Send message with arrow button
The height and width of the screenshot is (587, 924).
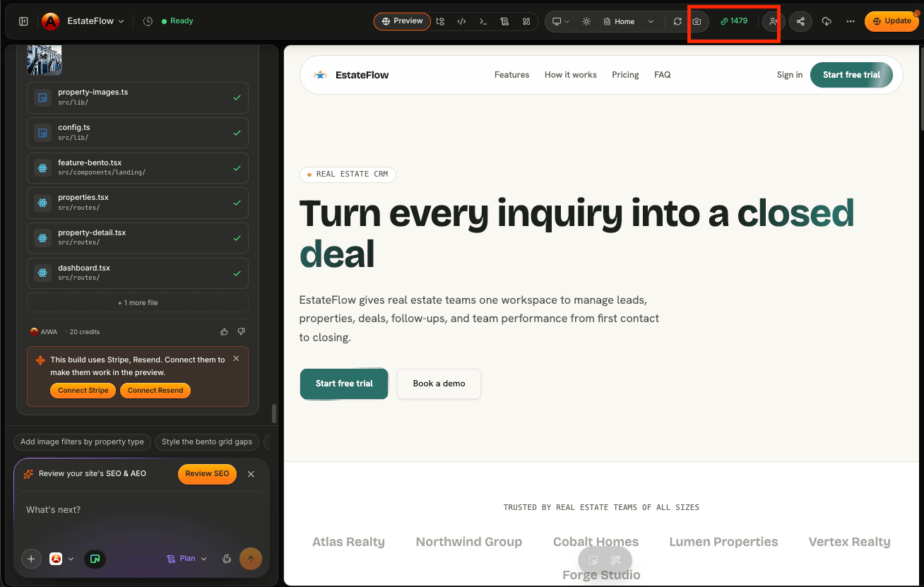coord(251,559)
